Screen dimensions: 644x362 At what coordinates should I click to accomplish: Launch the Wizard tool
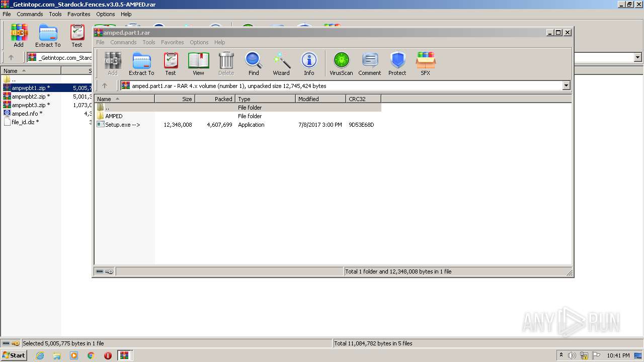pos(281,64)
